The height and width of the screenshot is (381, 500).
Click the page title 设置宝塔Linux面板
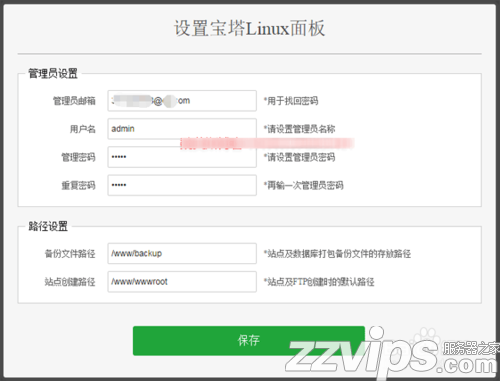tap(249, 28)
